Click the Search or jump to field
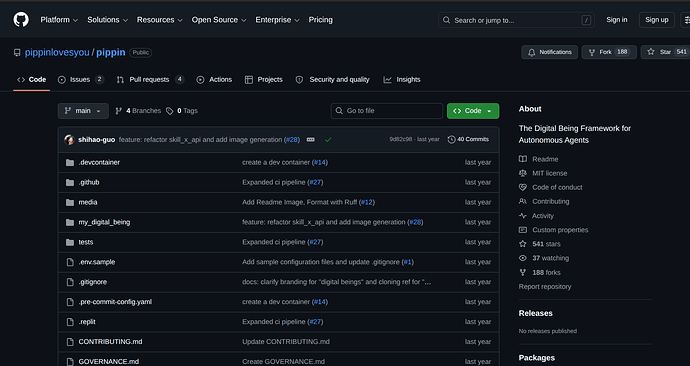 [516, 20]
